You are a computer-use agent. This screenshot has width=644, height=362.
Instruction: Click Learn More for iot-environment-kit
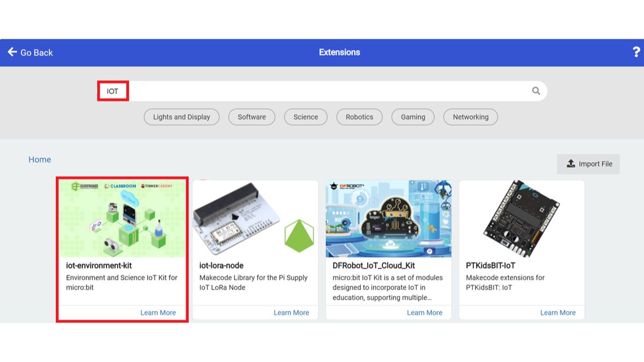pyautogui.click(x=158, y=313)
